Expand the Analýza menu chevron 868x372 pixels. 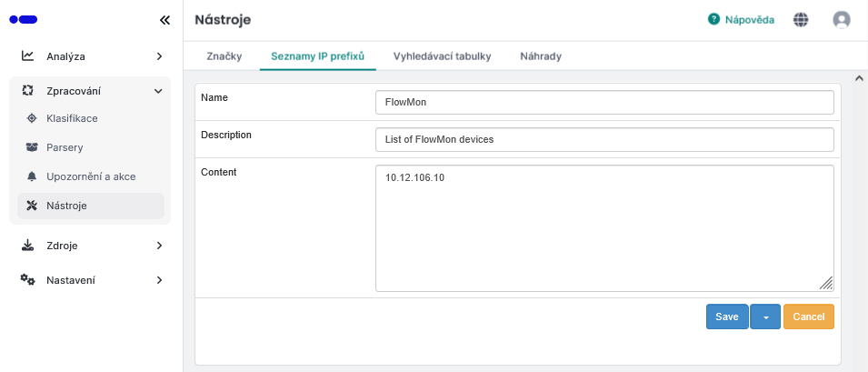click(x=159, y=56)
